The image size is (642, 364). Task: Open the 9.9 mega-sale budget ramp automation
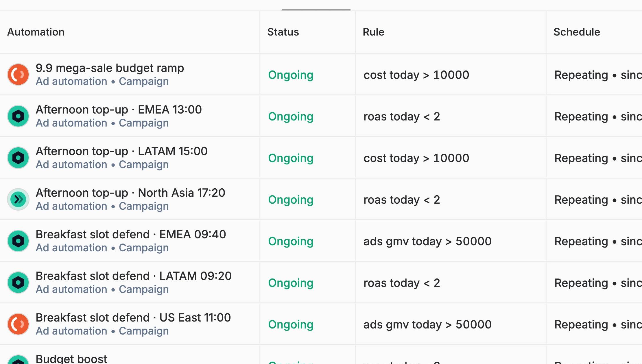tap(110, 68)
